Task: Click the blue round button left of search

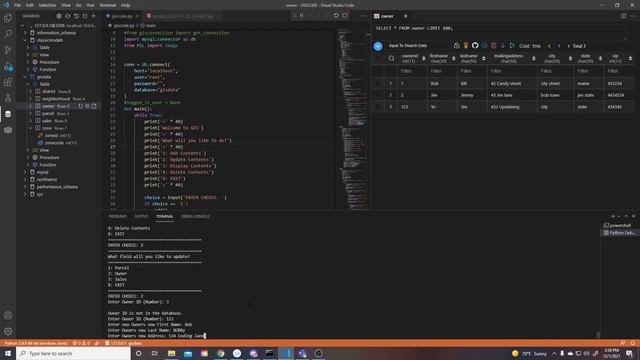Action: coord(378,46)
